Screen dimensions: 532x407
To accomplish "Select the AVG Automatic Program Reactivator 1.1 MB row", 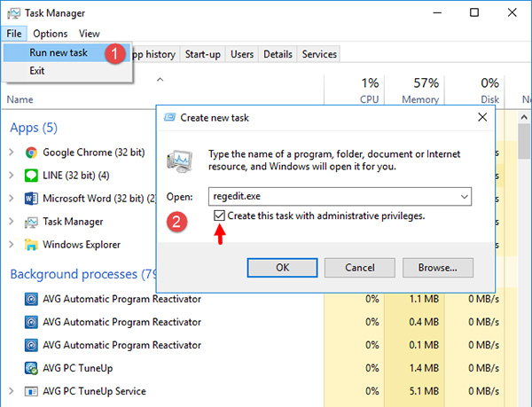I will 260,299.
